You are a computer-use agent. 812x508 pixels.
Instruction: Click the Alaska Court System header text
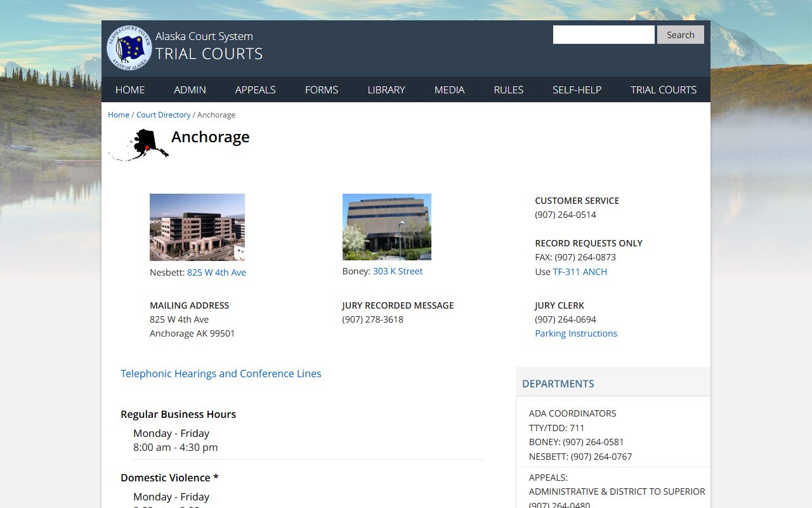(204, 36)
